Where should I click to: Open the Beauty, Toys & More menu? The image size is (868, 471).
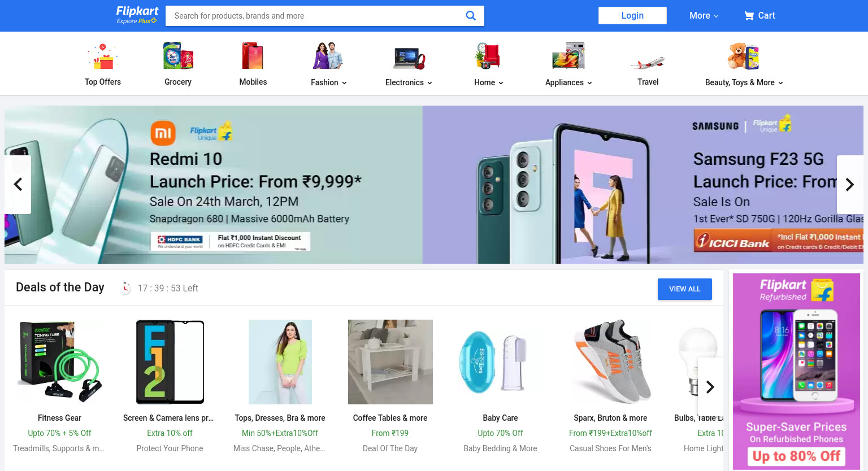[x=744, y=82]
